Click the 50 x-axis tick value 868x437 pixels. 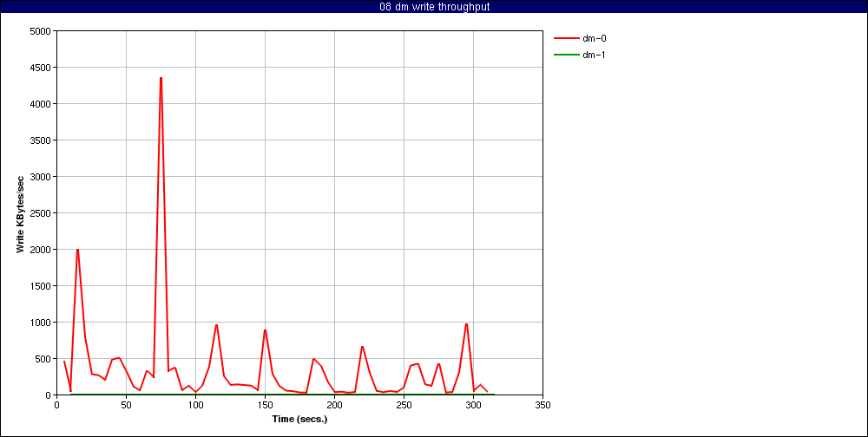[126, 404]
